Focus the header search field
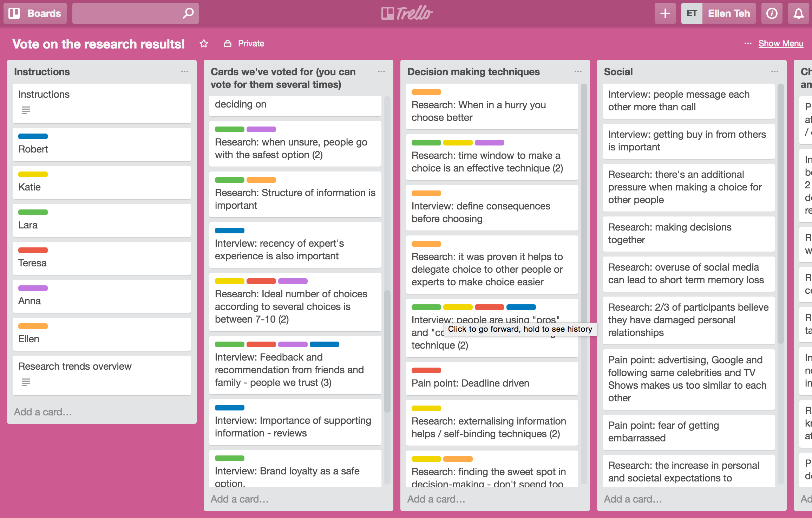812x518 pixels. tap(135, 13)
